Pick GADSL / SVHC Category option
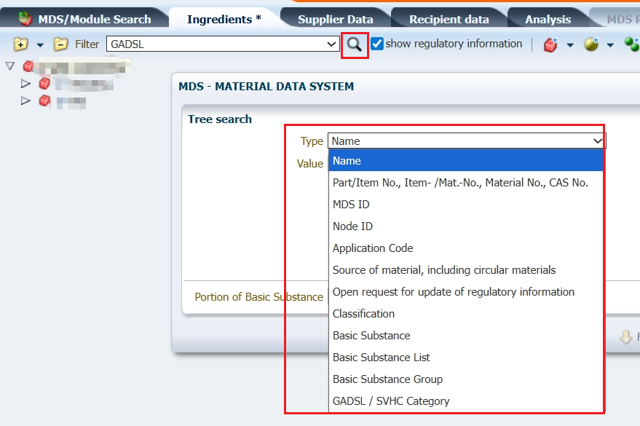Screen dimensions: 640x426 pos(466,401)
